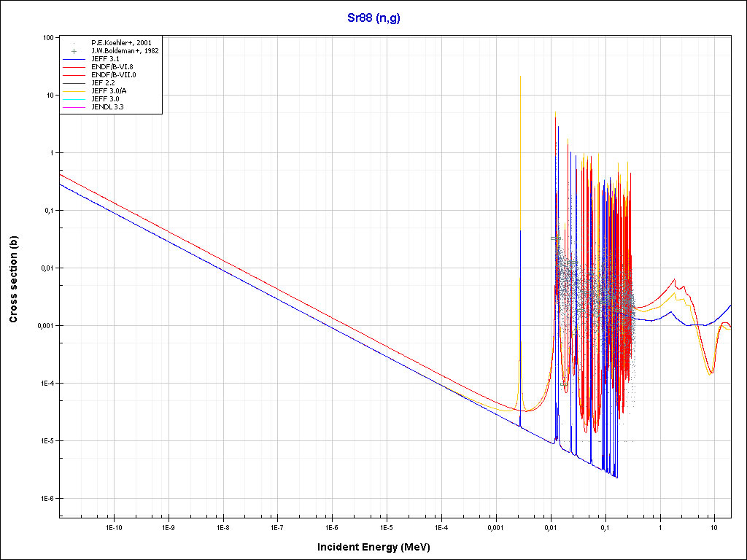Click the magenta JENDL 3.3 legend line
The height and width of the screenshot is (560, 747).
74,107
